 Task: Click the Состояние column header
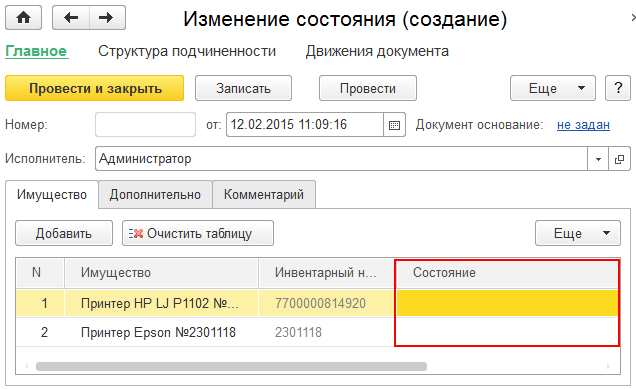tap(507, 273)
